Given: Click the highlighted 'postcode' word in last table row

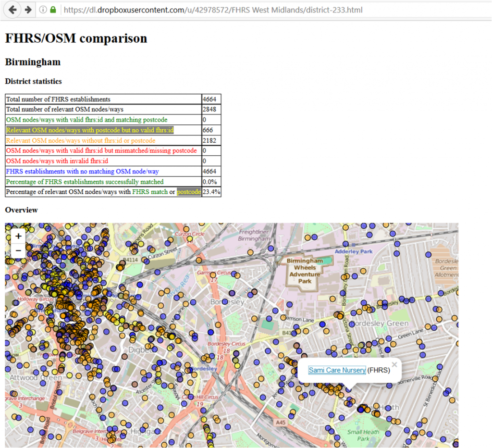Looking at the screenshot, I should click(189, 192).
